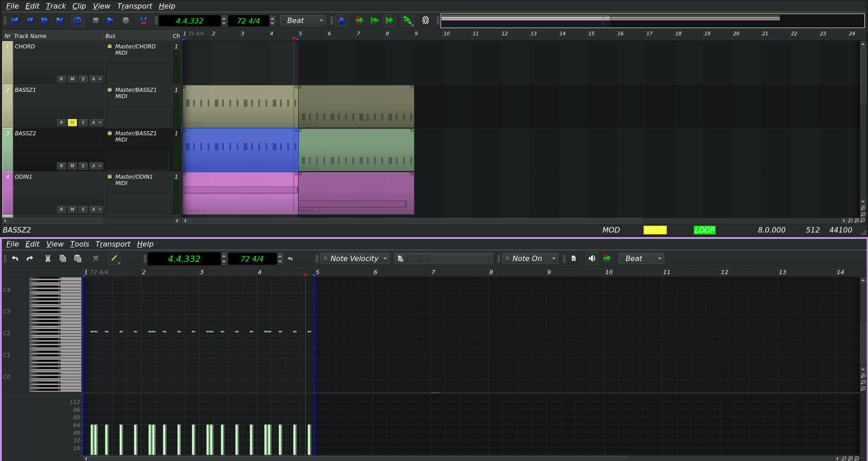Open automation dropdown on BASSZ2 track
The width and height of the screenshot is (868, 461).
click(96, 166)
